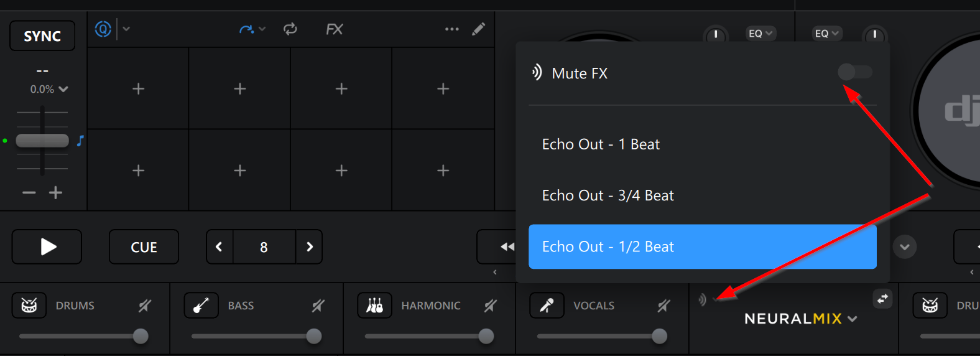Image resolution: width=980 pixels, height=356 pixels.
Task: Click the vocals microphone icon button
Action: (x=547, y=306)
